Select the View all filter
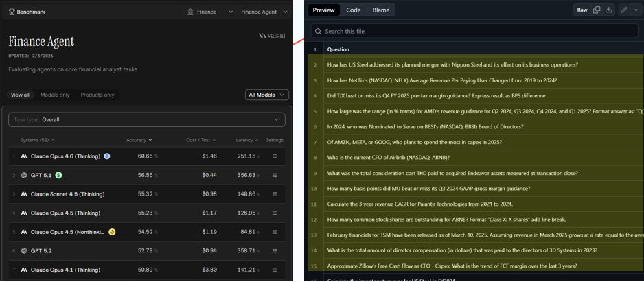644x282 pixels. pyautogui.click(x=20, y=95)
